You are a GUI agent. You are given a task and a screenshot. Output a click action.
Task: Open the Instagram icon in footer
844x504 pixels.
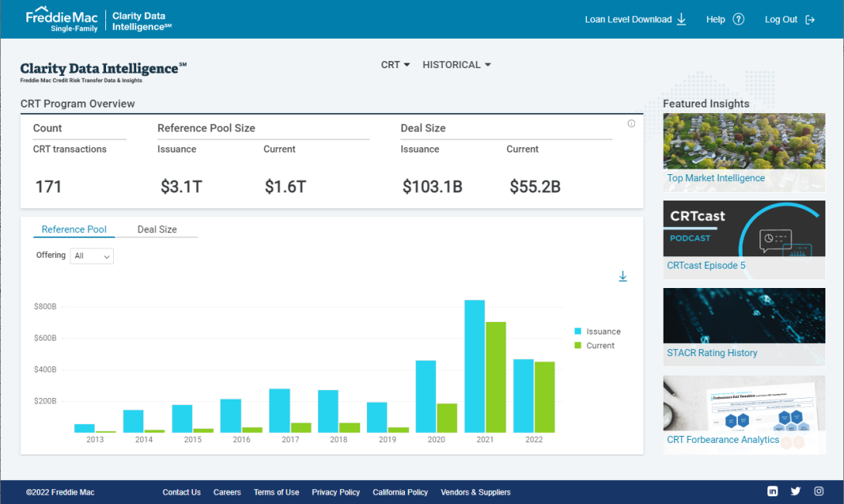(x=818, y=491)
